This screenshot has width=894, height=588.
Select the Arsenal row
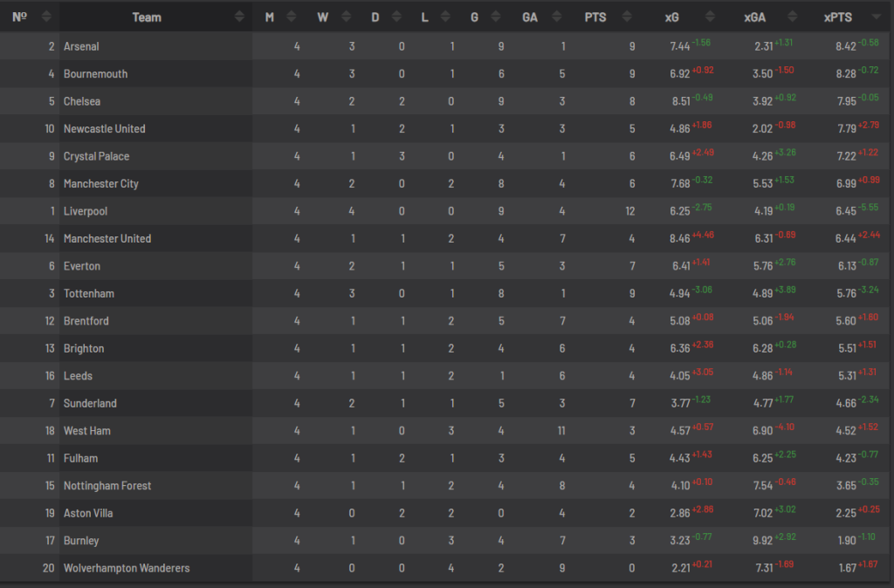[85, 46]
